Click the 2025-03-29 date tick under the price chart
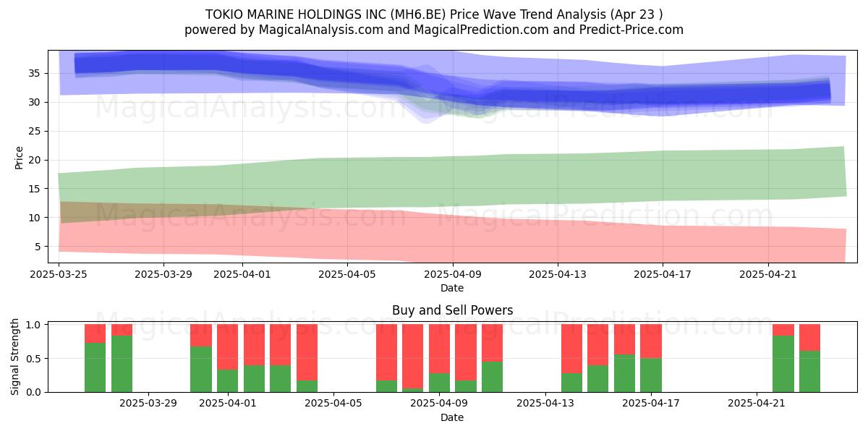Screen dimensions: 868x434 [x=163, y=274]
